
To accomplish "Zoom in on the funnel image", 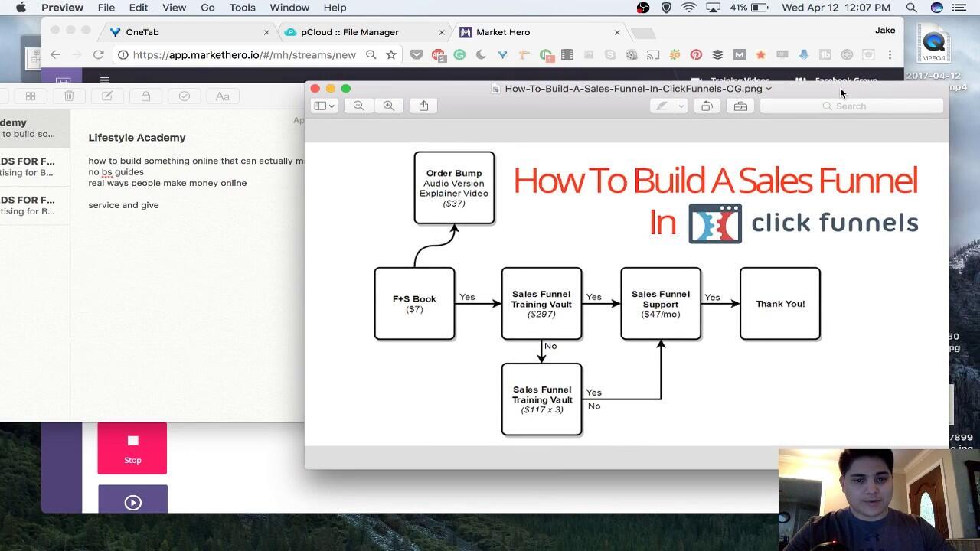I will (x=389, y=106).
